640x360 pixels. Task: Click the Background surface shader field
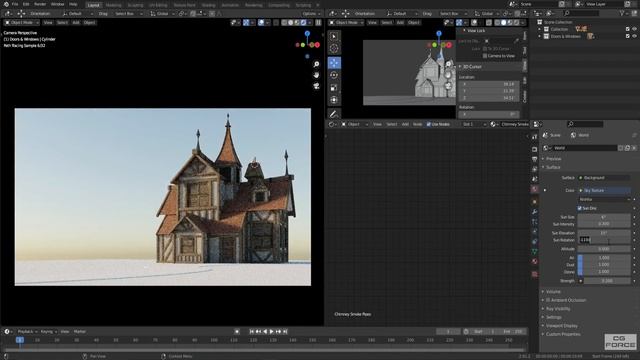point(604,178)
